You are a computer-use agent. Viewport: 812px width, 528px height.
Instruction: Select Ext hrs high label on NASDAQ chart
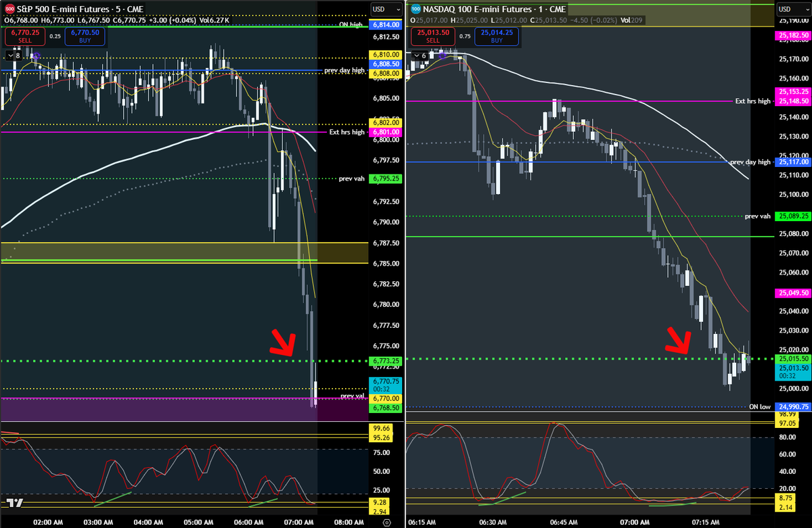coord(752,101)
